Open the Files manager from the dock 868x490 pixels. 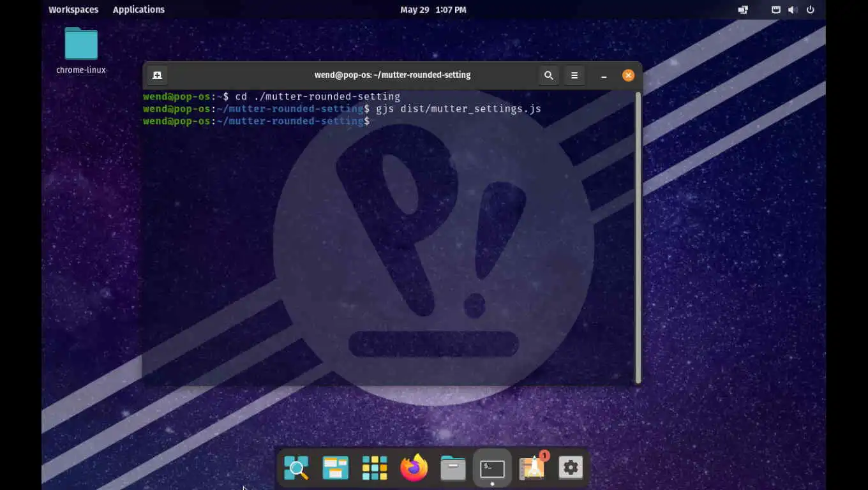click(x=453, y=468)
